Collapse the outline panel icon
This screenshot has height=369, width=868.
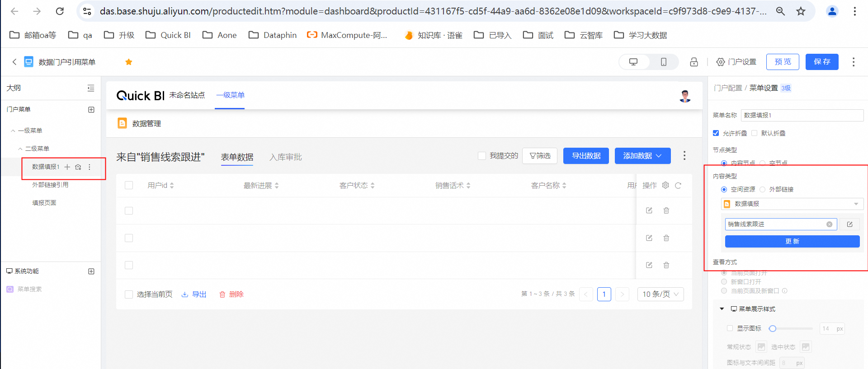coord(91,88)
